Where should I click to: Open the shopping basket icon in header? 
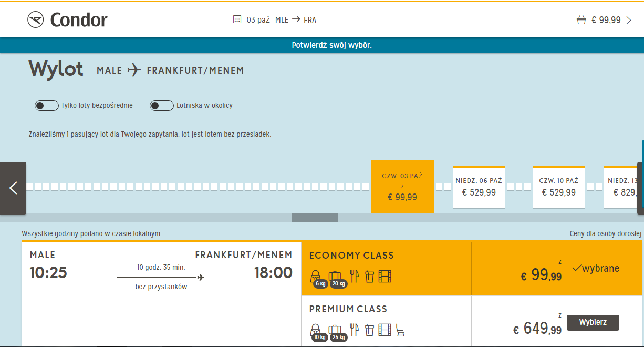581,20
